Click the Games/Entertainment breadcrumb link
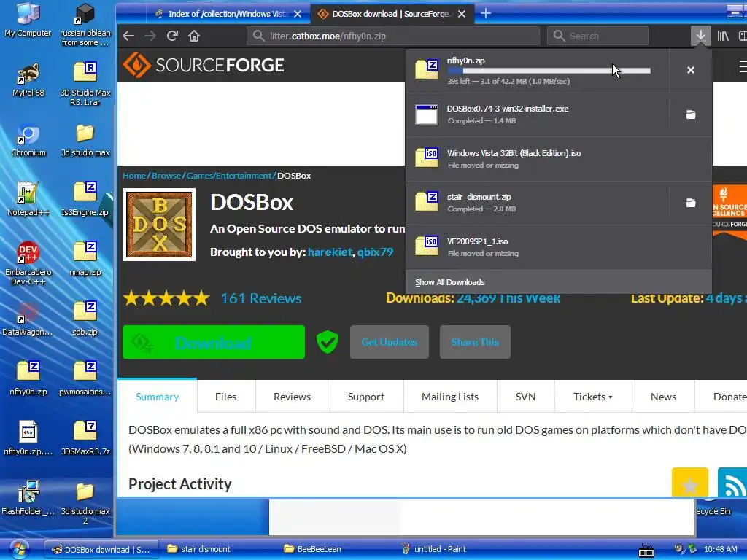 pos(229,176)
